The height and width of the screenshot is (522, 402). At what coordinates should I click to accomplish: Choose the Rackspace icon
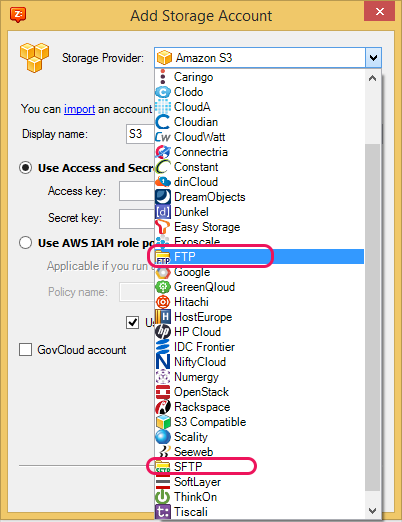(163, 407)
